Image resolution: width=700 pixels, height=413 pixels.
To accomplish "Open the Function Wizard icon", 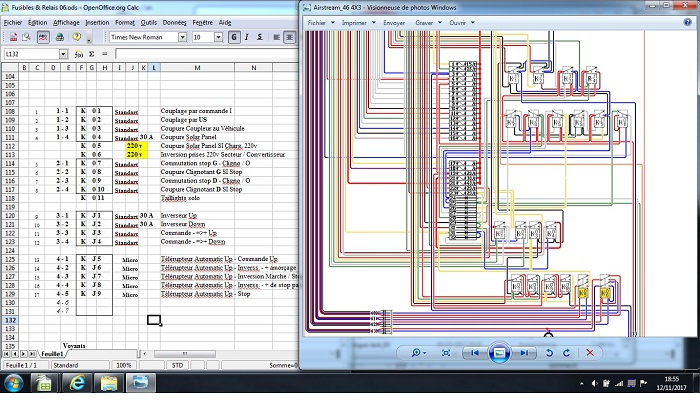I will point(79,54).
